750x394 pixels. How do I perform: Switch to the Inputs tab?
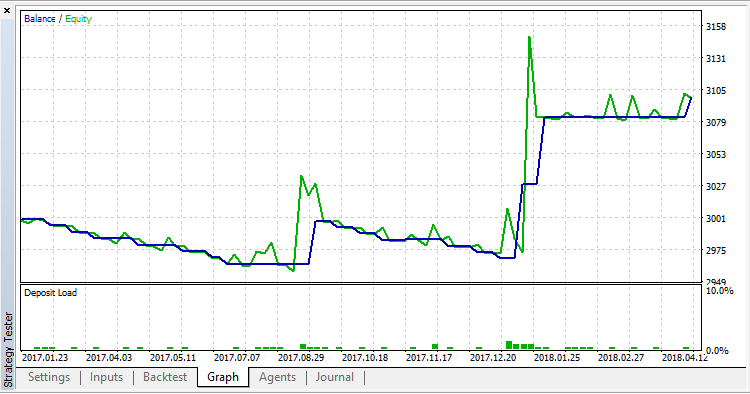(106, 377)
